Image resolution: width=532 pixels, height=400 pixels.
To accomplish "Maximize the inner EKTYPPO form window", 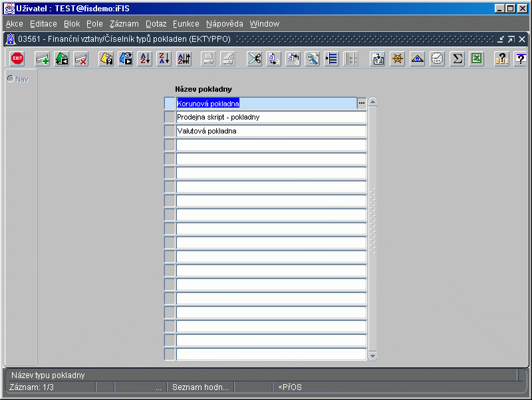I will pos(511,39).
